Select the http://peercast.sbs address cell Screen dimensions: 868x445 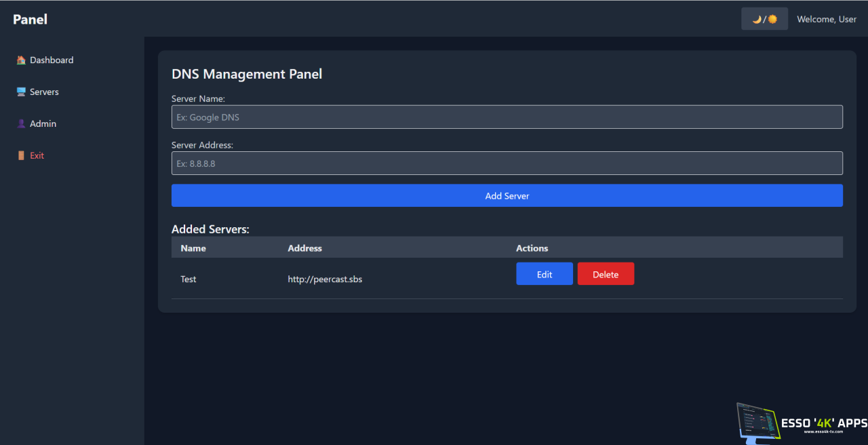(x=325, y=279)
